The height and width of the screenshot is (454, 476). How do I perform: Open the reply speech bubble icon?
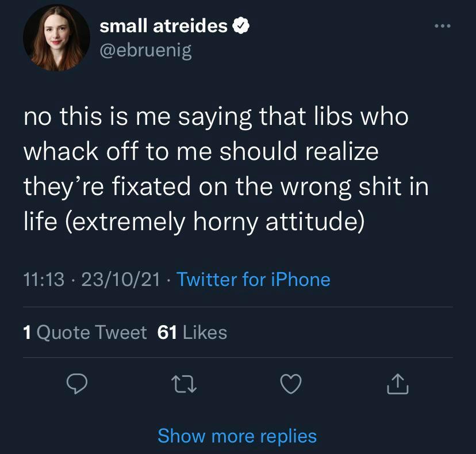pyautogui.click(x=76, y=385)
